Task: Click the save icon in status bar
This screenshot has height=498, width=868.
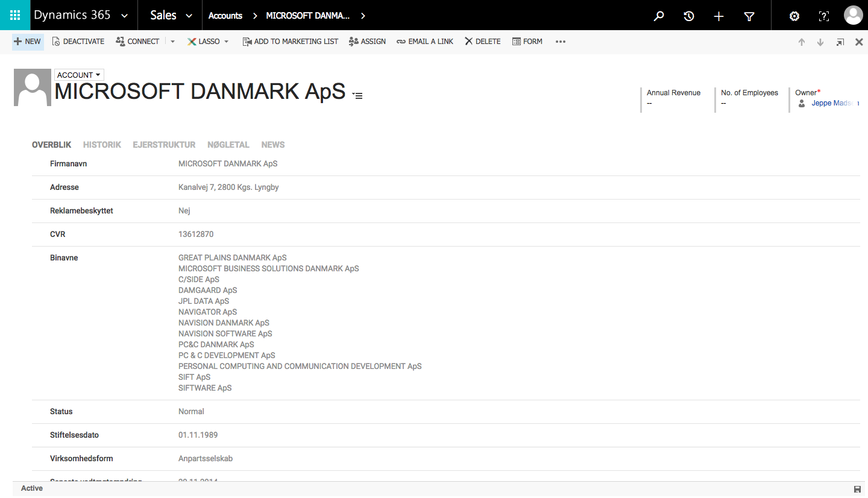Action: (857, 488)
